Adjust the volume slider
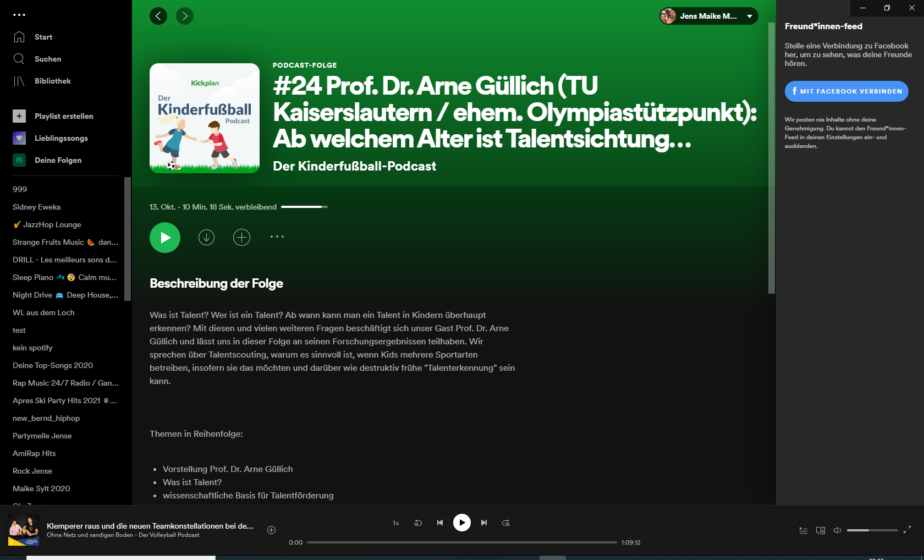This screenshot has height=560, width=924. point(872,530)
